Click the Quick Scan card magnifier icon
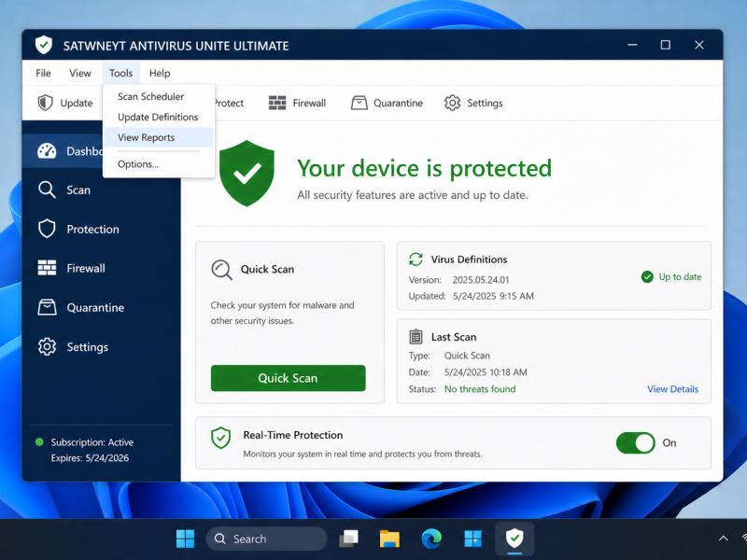747x560 pixels. [221, 270]
